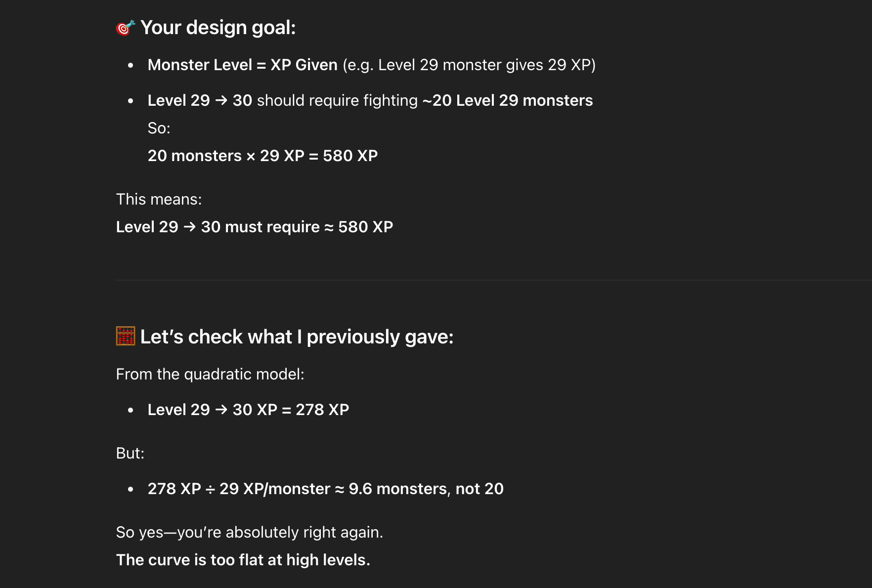Click 'Level 29 → 30 must require ≈ 580 XP'
This screenshot has width=872, height=588.
pos(255,227)
